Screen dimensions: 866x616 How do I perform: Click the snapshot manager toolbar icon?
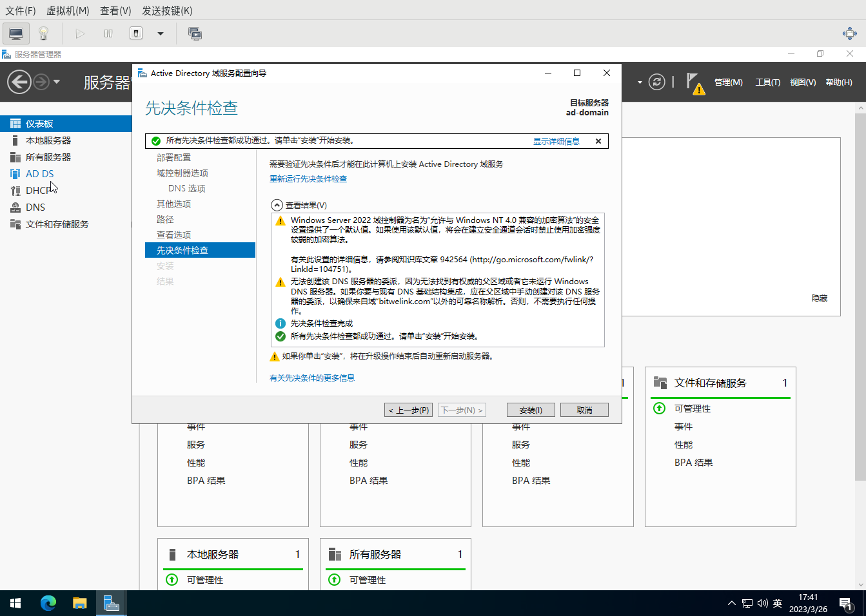point(195,34)
